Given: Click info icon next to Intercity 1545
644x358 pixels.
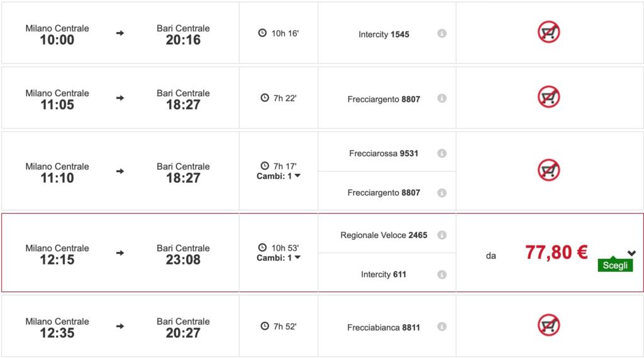Looking at the screenshot, I should click(x=441, y=33).
